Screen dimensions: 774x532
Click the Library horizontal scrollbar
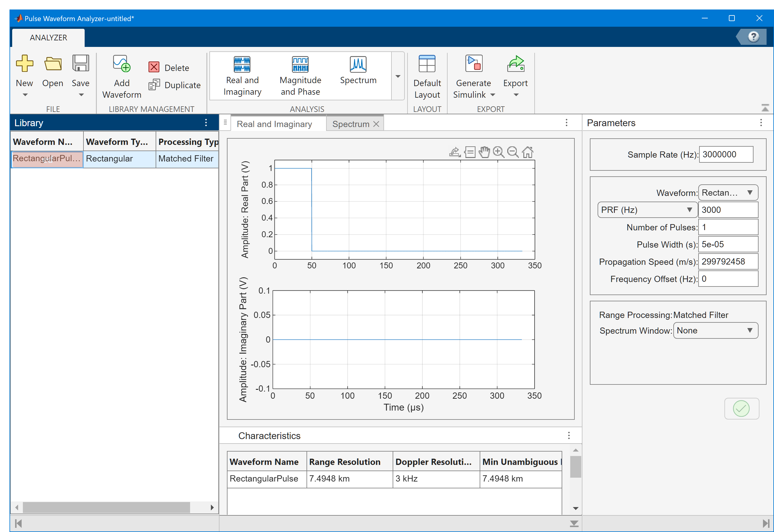tap(106, 507)
